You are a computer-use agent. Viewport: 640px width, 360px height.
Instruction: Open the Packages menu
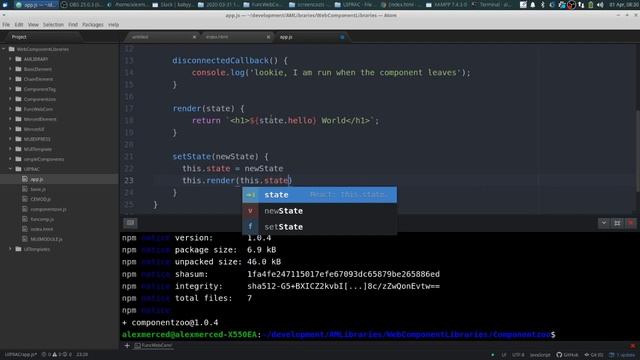click(x=93, y=25)
